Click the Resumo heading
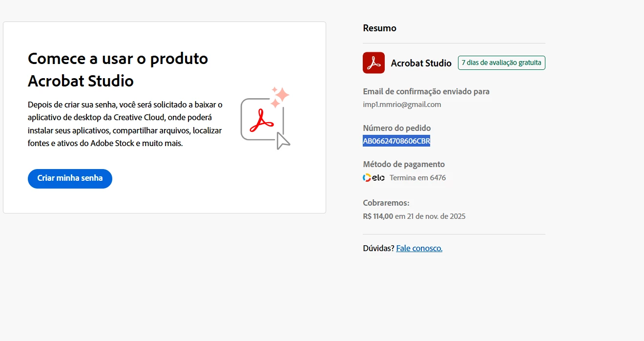Screen dimensions: 644x341 pos(379,28)
